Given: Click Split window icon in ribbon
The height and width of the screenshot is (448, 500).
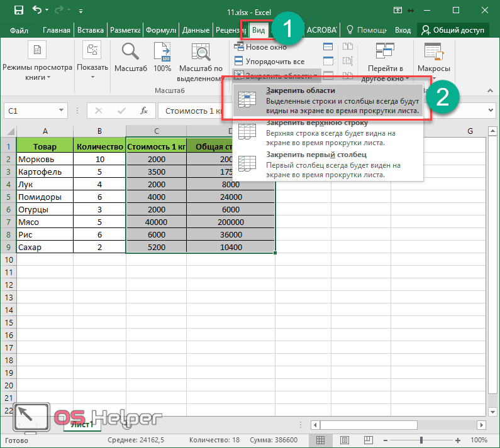Looking at the screenshot, I should (328, 47).
